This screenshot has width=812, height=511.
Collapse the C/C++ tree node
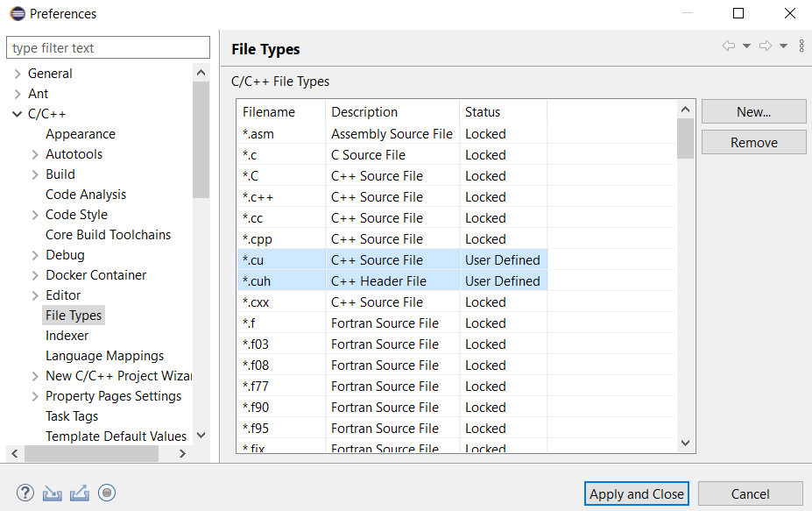[18, 114]
